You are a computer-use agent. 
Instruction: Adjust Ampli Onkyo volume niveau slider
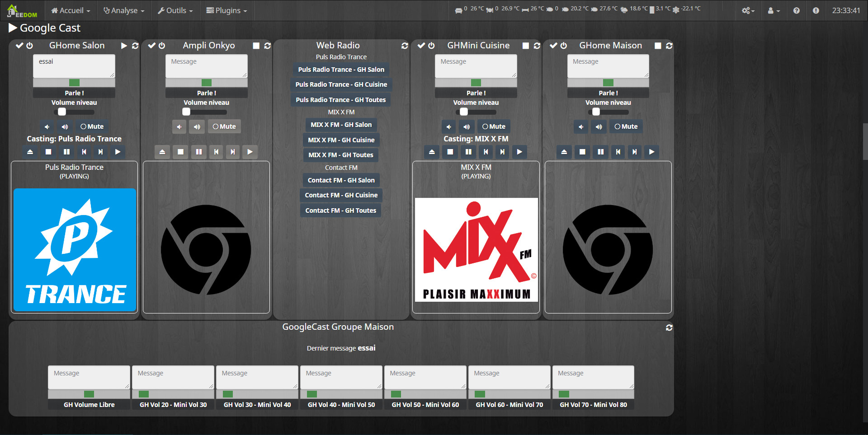coord(206,112)
